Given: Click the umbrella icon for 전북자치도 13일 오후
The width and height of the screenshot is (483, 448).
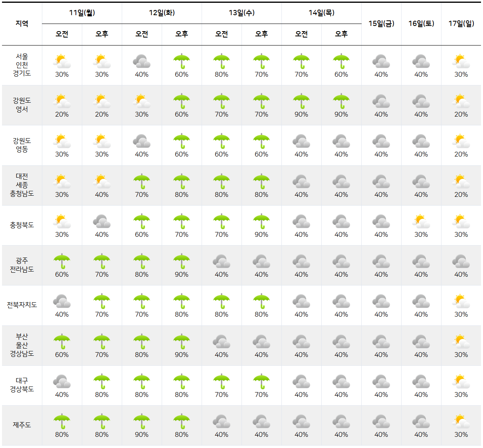Looking at the screenshot, I should [x=261, y=301].
